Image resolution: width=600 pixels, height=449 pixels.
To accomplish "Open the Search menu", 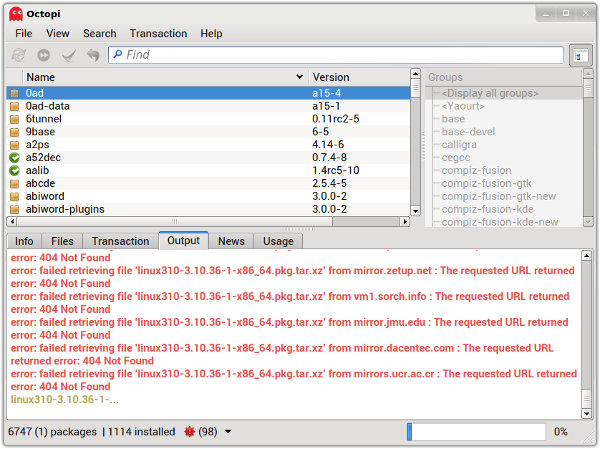I will 100,34.
